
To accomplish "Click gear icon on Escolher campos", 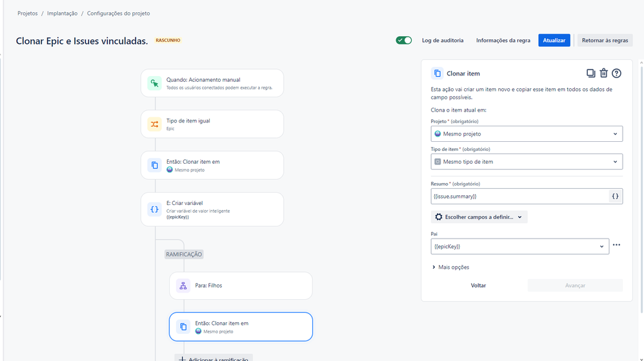I will [439, 217].
